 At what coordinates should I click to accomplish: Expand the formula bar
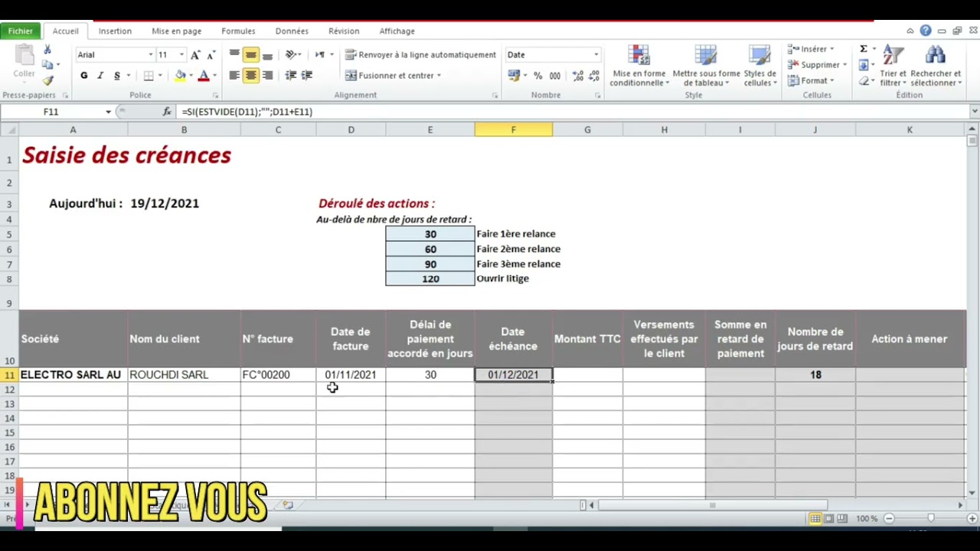point(974,112)
